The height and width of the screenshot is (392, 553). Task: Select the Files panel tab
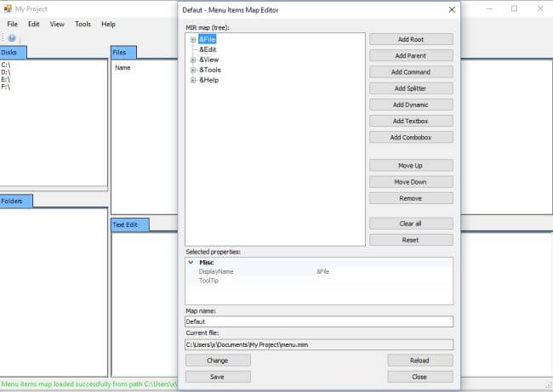[x=123, y=52]
